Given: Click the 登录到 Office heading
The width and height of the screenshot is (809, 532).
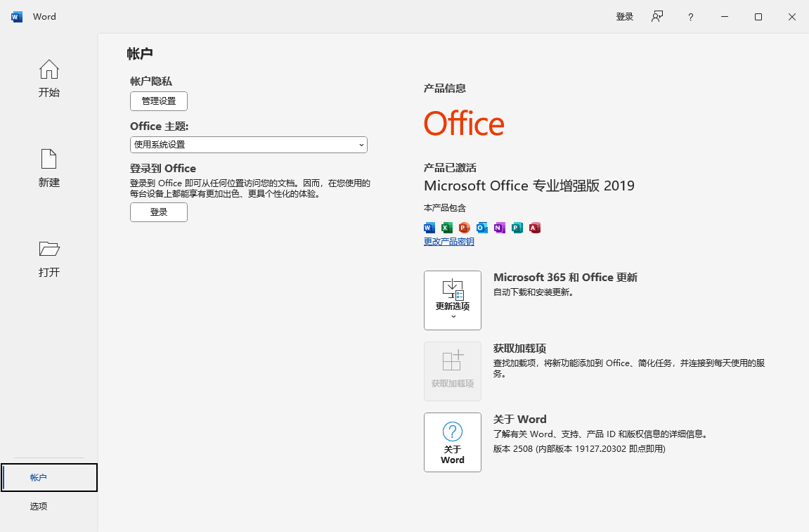Looking at the screenshot, I should click(163, 168).
